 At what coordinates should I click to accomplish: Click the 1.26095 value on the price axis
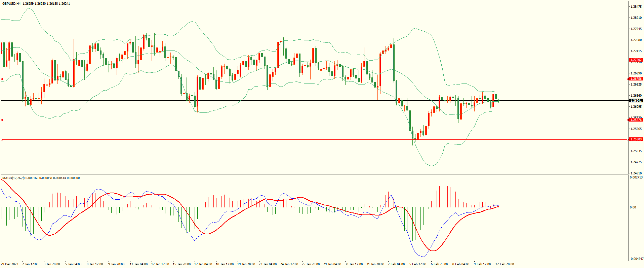637,107
